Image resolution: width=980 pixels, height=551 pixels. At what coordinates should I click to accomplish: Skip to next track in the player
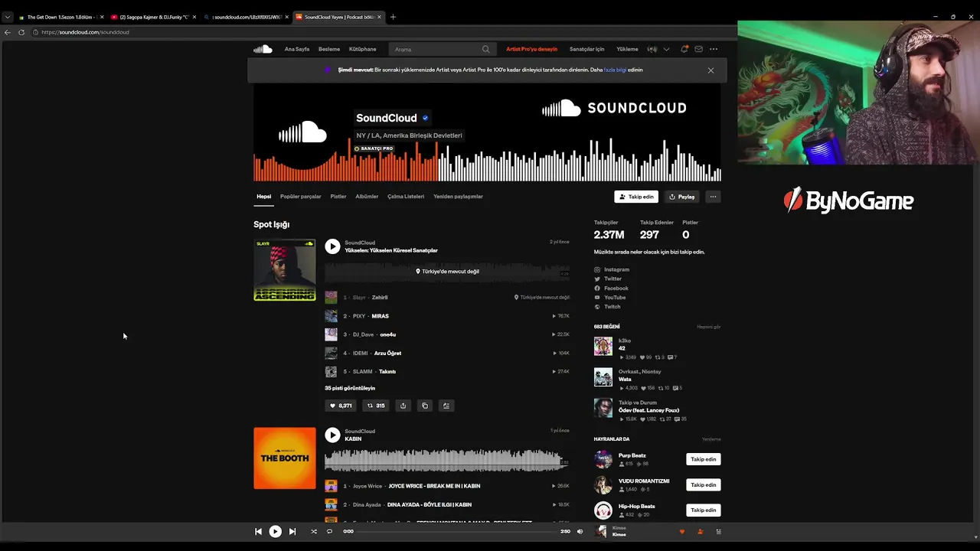click(x=292, y=532)
